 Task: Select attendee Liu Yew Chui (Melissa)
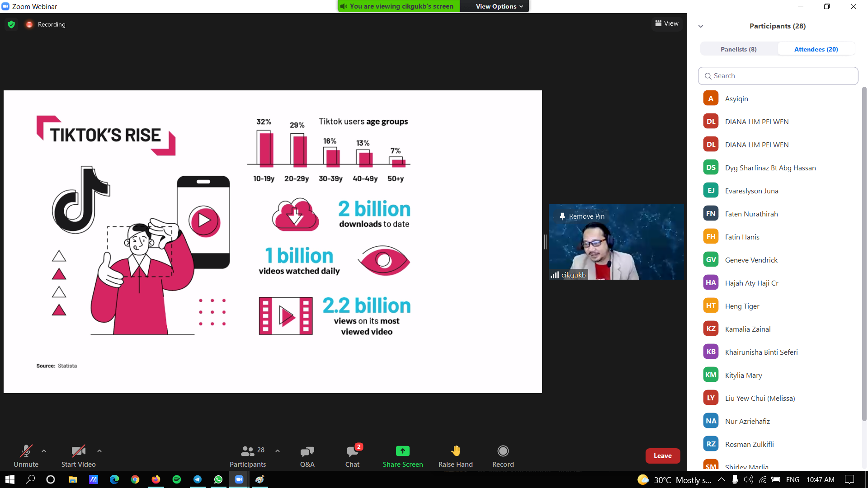778,398
